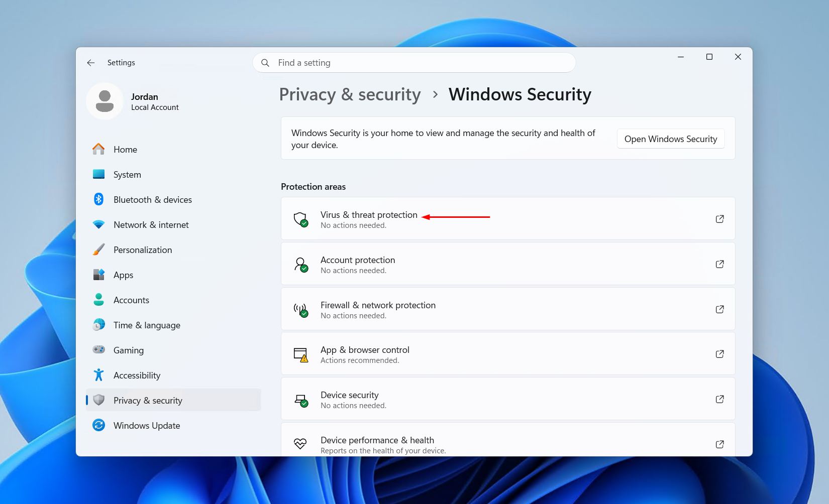Click Jordan's profile avatar
This screenshot has width=829, height=504.
105,101
